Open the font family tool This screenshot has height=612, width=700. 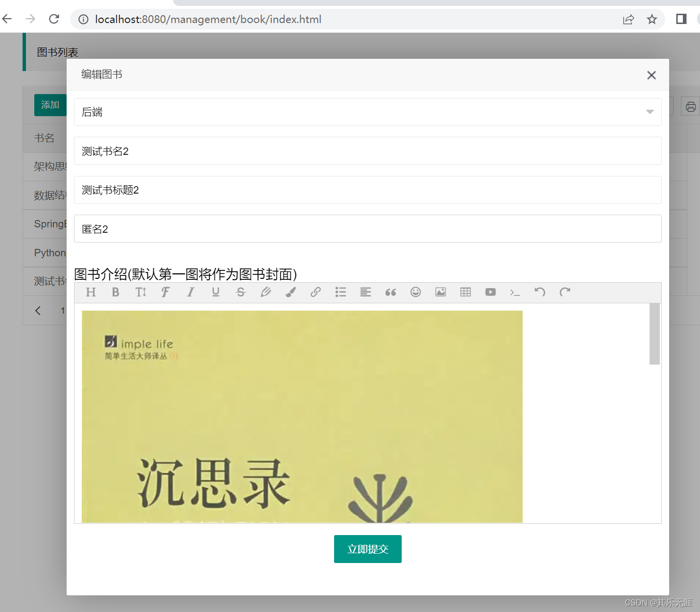[x=166, y=293]
